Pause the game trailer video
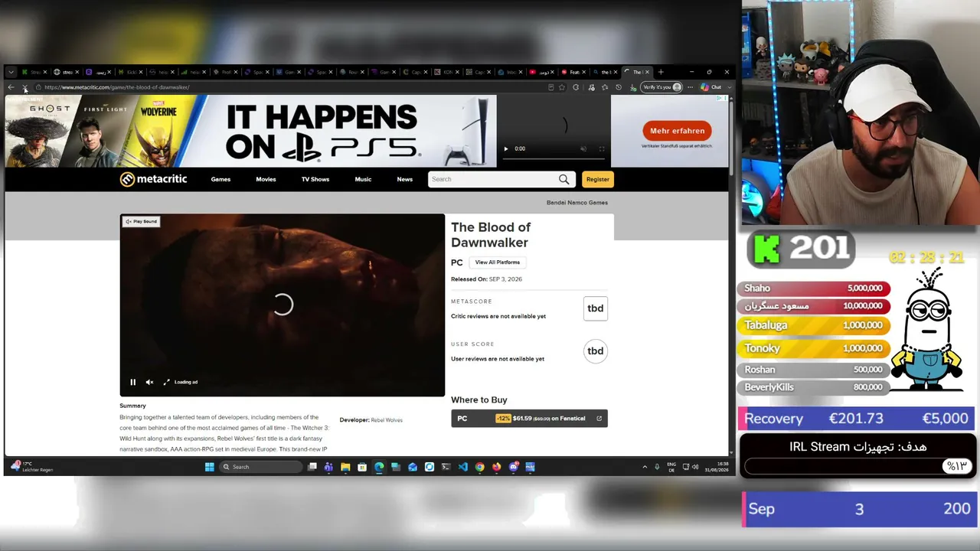Image resolution: width=980 pixels, height=551 pixels. click(x=132, y=382)
